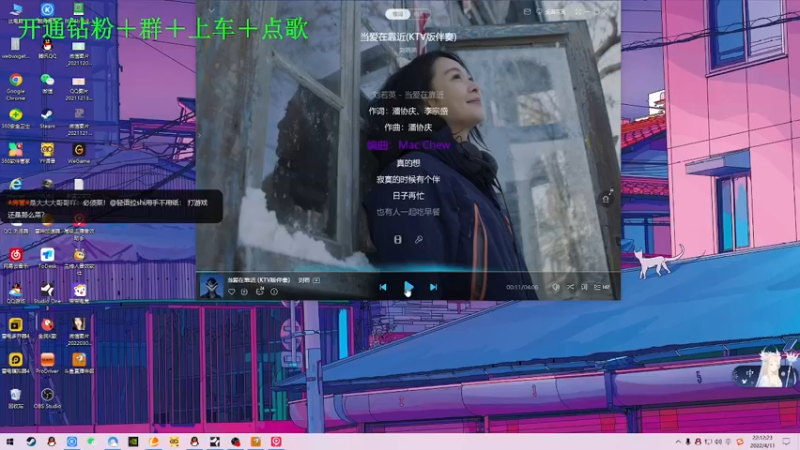The height and width of the screenshot is (450, 800).
Task: Open the NetEase Cloud Music desktop icon
Action: point(16,258)
